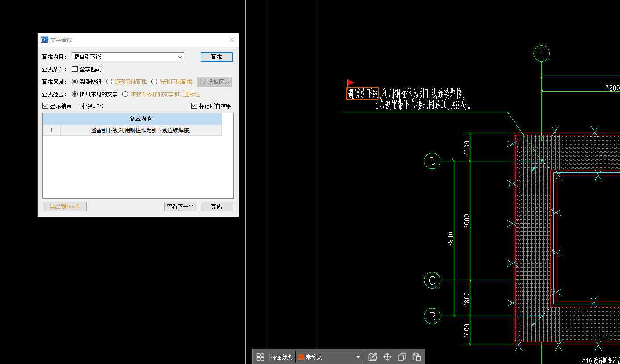The width and height of the screenshot is (620, 364).
Task: Click the 文本内容 column header
Action: coord(141,119)
